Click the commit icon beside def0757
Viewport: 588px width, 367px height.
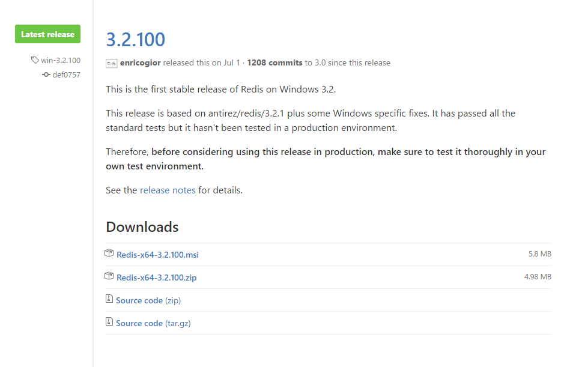[x=46, y=74]
